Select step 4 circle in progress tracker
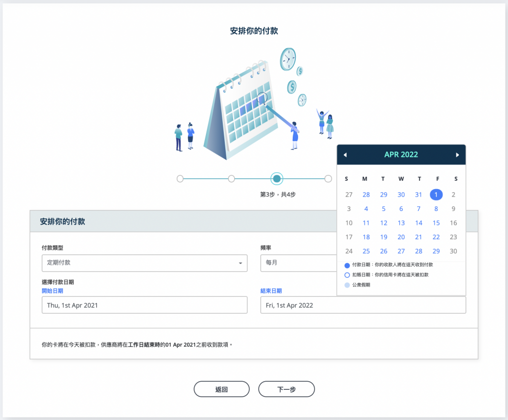 (x=328, y=179)
